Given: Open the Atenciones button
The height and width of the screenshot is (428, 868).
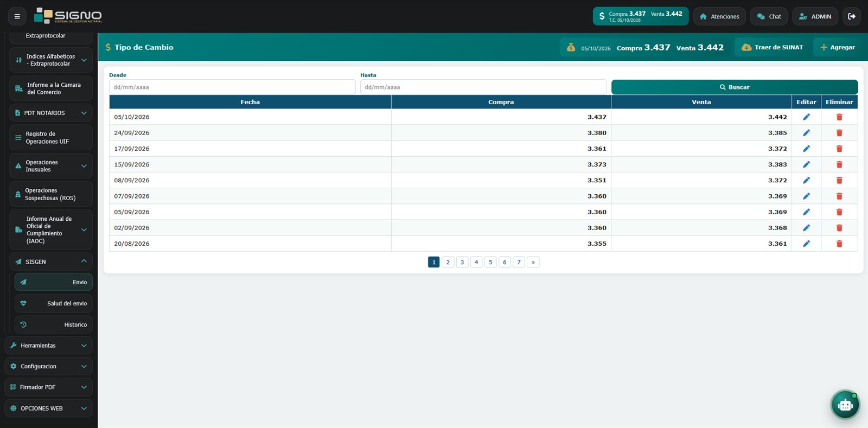Looking at the screenshot, I should click(719, 16).
